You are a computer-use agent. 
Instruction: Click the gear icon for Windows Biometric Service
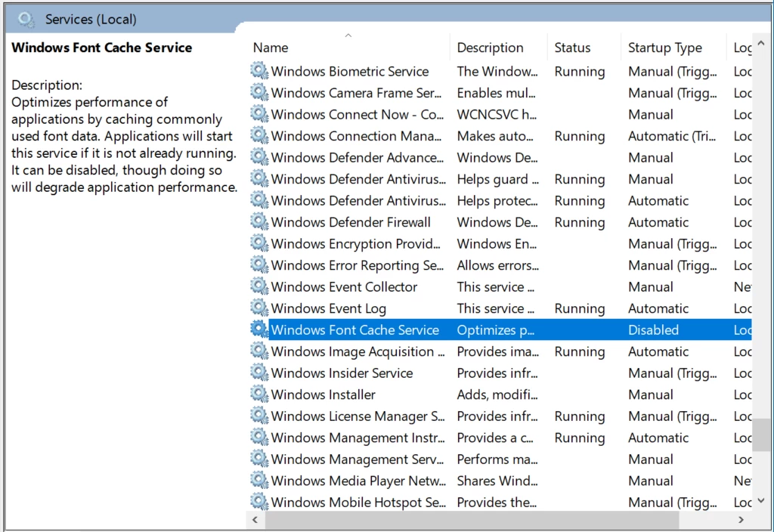click(x=259, y=70)
